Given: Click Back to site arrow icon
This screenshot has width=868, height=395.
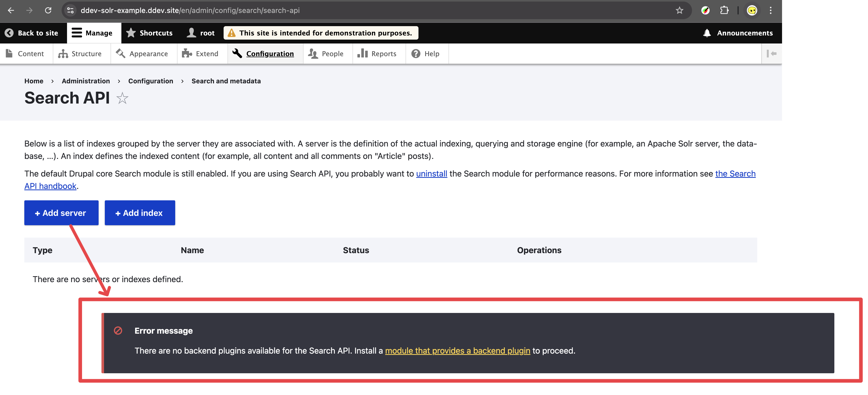Looking at the screenshot, I should tap(9, 33).
